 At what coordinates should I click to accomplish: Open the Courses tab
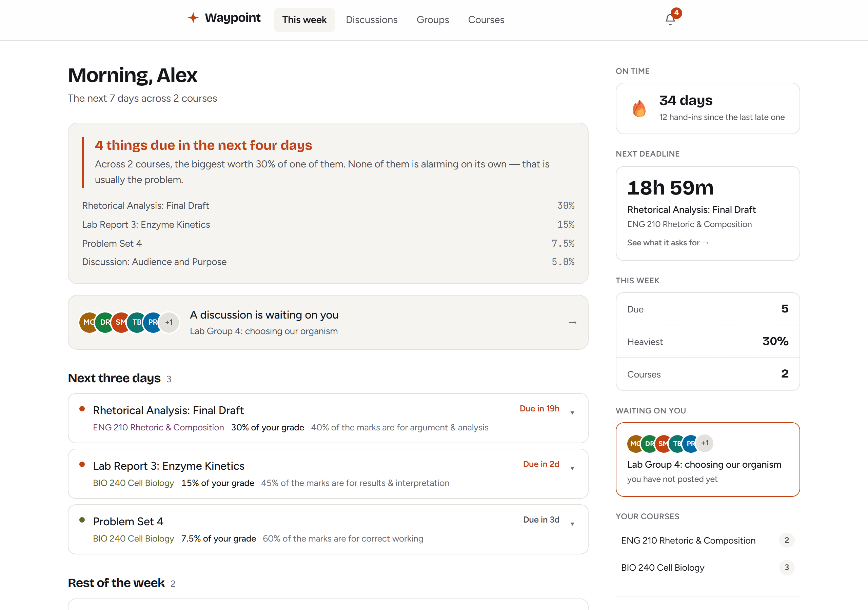(486, 20)
